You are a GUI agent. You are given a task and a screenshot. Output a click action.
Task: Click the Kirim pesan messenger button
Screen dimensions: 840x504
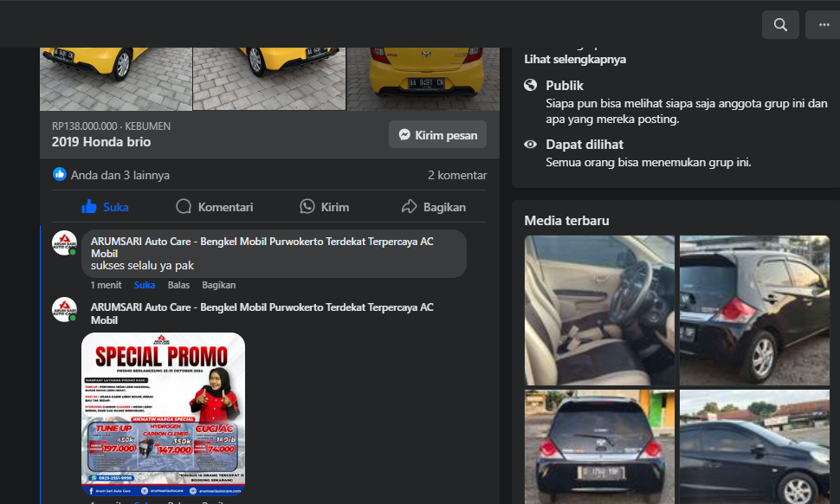tap(437, 135)
